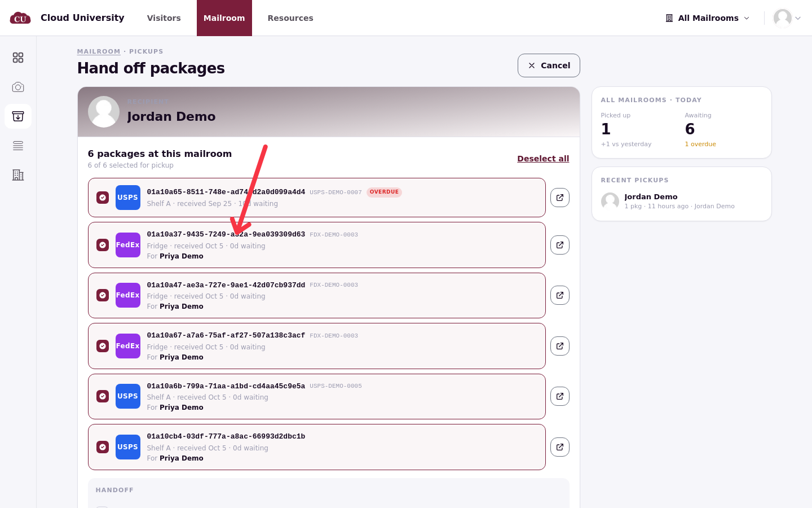
Task: Click the USPS badge on package 01a10a65
Action: click(x=128, y=198)
